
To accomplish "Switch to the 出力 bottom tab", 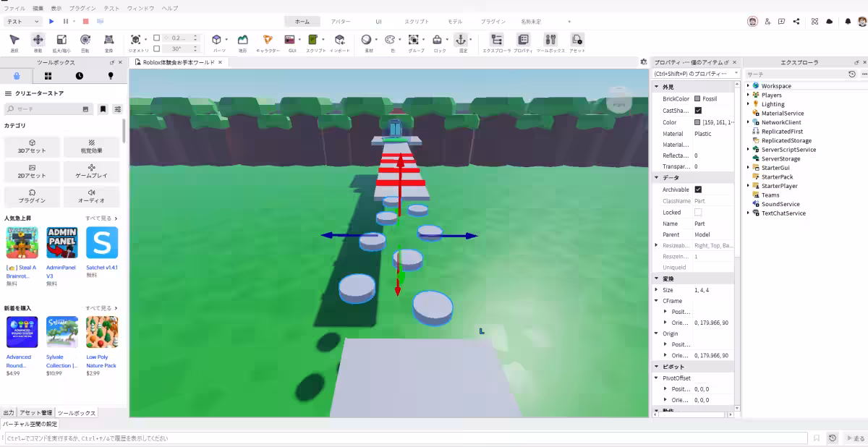I will pos(9,412).
